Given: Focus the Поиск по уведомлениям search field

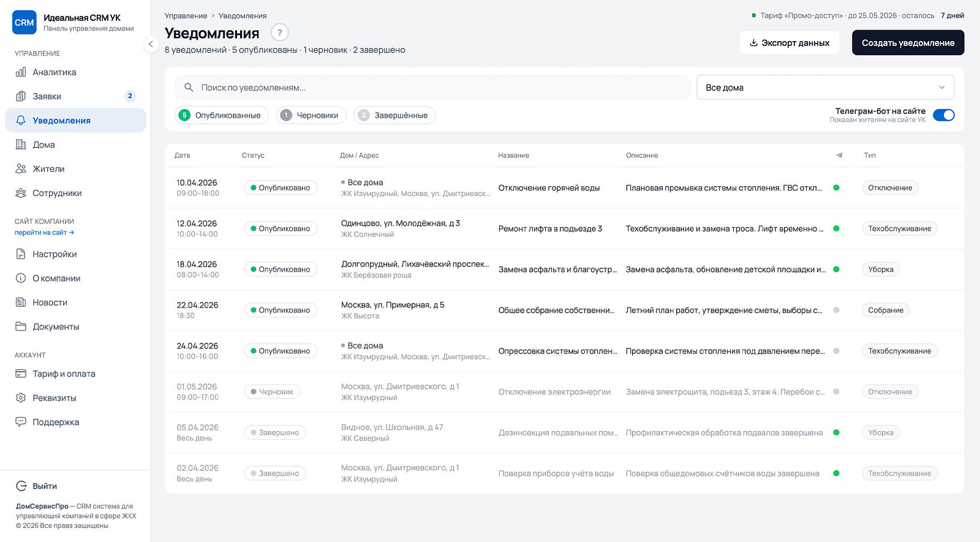Looking at the screenshot, I should click(432, 88).
